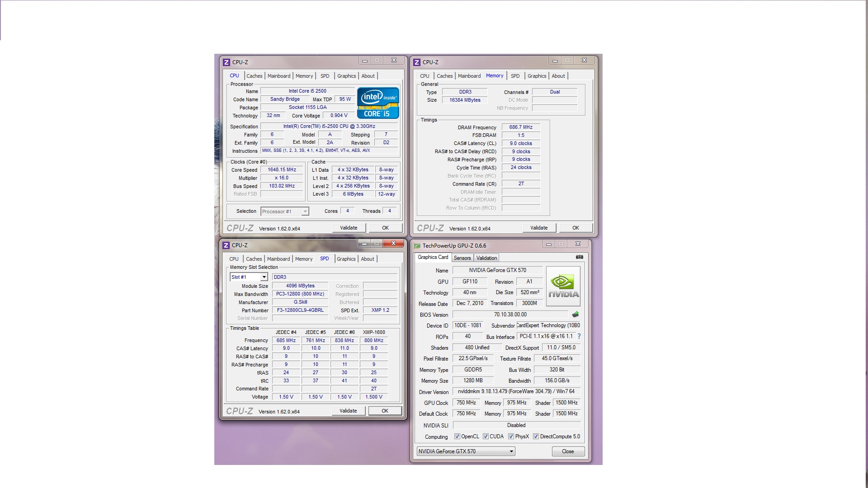The width and height of the screenshot is (868, 488).
Task: Click GPU-Z title bar app icon
Action: pyautogui.click(x=417, y=246)
